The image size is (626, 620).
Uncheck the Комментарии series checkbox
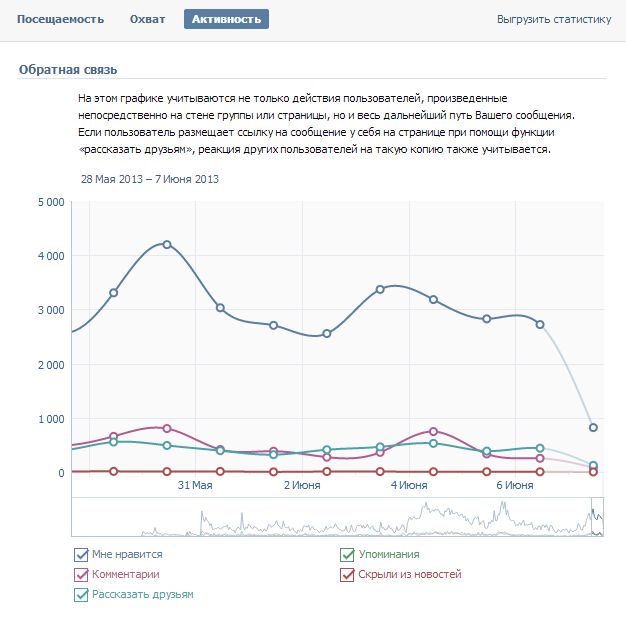click(x=81, y=574)
